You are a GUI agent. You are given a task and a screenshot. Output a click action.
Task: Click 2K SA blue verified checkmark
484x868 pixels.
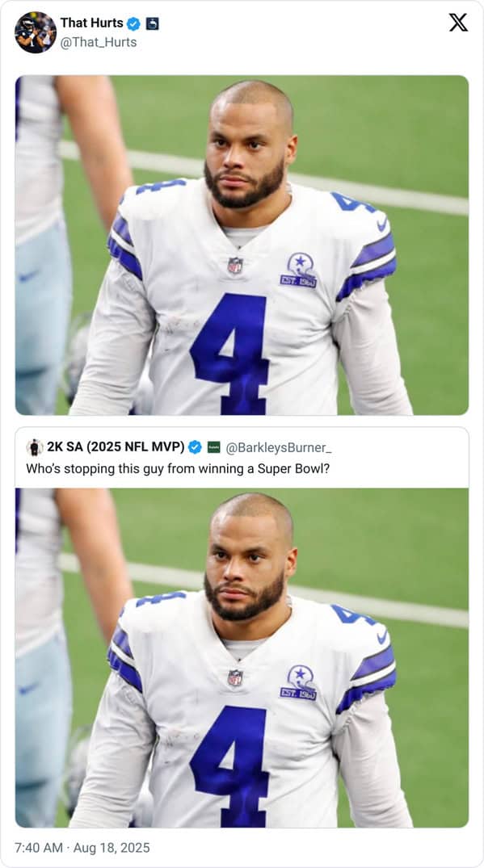coord(195,447)
